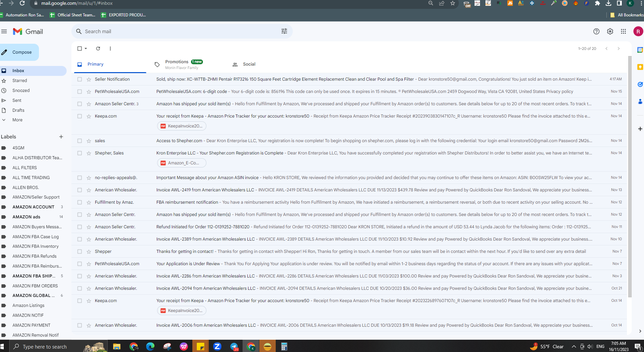Screen dimensions: 644x352
Task: Star the Shepper email
Action: [89, 252]
